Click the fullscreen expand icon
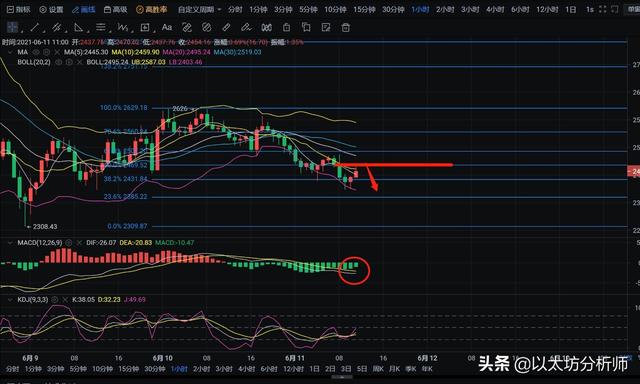640x384 pixels. (x=602, y=9)
